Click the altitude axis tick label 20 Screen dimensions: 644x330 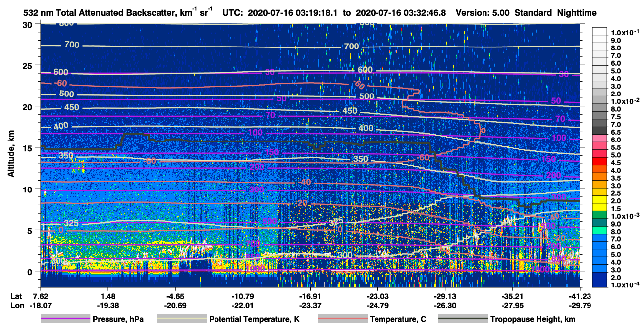(x=28, y=106)
